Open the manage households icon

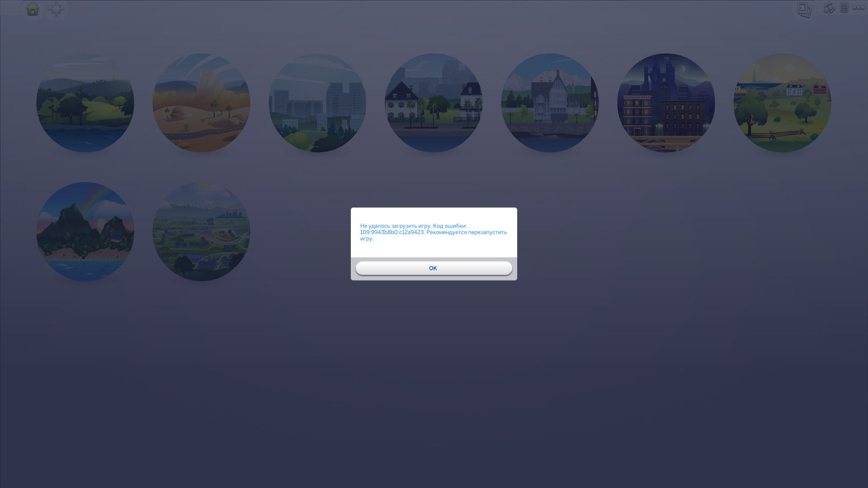click(x=829, y=8)
